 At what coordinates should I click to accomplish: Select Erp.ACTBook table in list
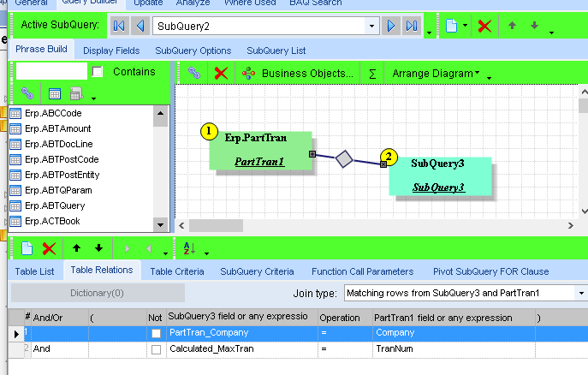click(x=52, y=221)
